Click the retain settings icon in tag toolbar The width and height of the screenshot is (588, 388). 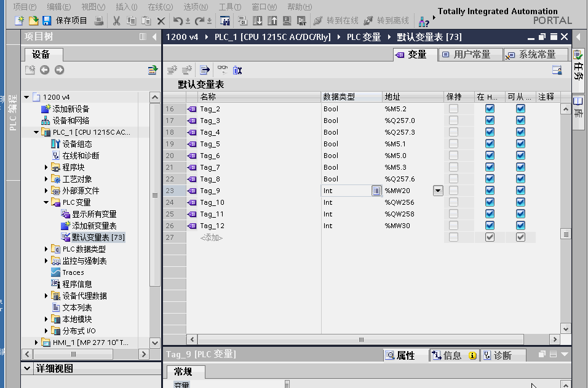click(237, 69)
